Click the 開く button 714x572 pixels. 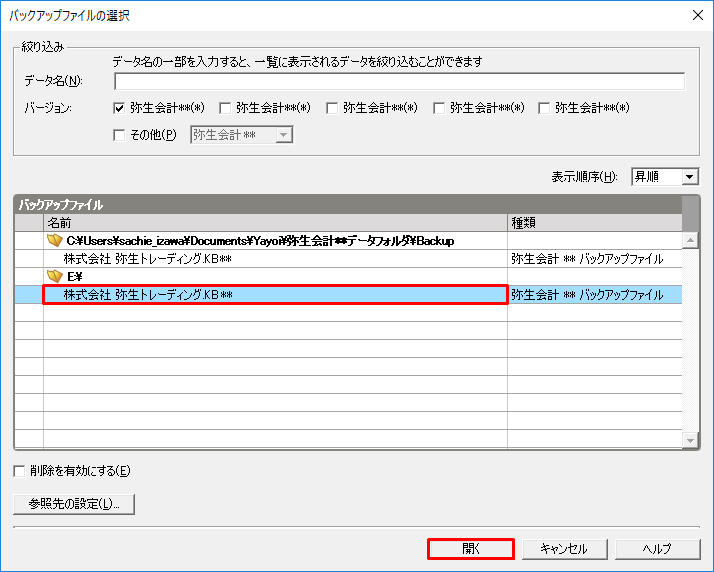tap(471, 549)
